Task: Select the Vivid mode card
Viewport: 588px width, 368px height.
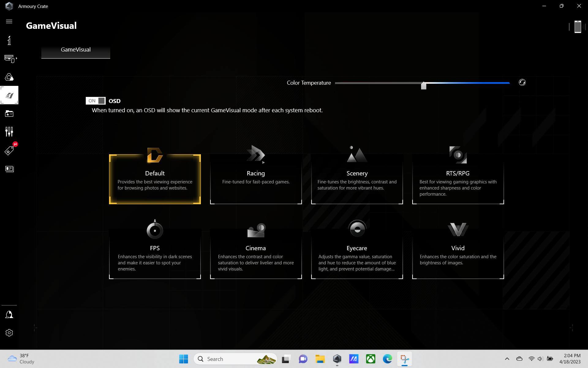Action: (458, 254)
